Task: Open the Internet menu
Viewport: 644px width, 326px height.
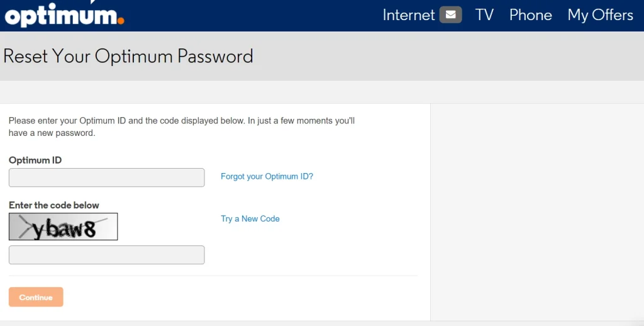Action: [408, 15]
